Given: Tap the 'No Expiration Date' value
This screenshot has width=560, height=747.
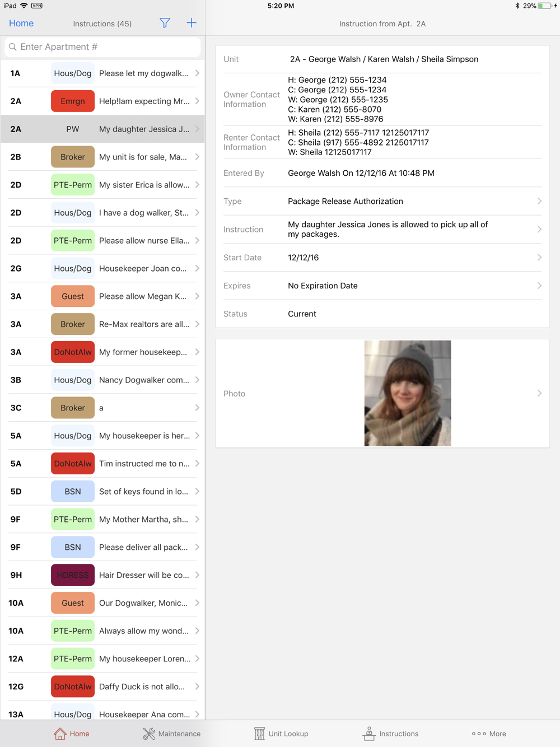Looking at the screenshot, I should pos(323,286).
